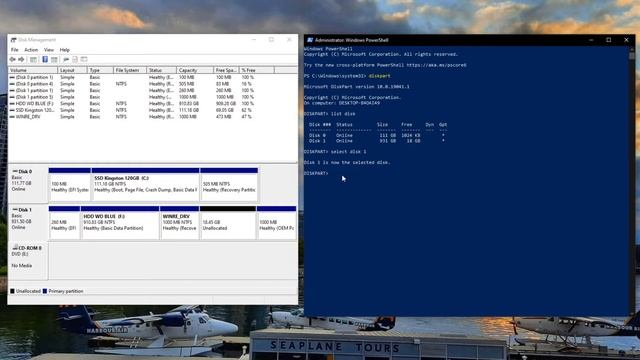
Task: Sort by the Type column header
Action: point(100,70)
